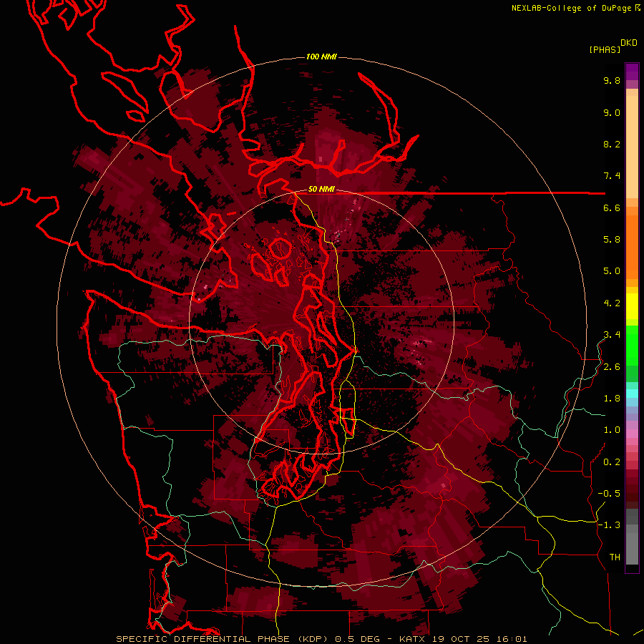Click the -1.3 legend value
Viewport: 644px width, 644px height.
click(x=609, y=525)
